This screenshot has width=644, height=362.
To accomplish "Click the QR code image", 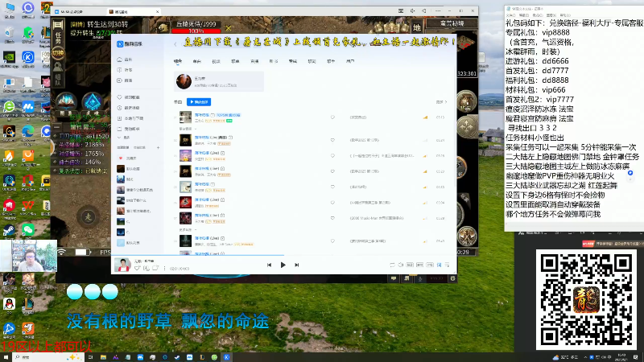I will click(x=586, y=299).
